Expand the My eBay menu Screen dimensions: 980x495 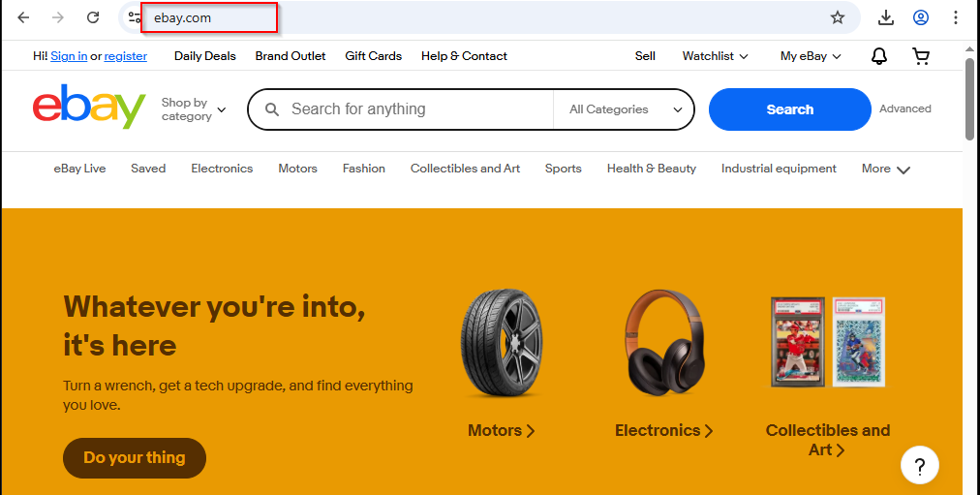click(x=811, y=56)
